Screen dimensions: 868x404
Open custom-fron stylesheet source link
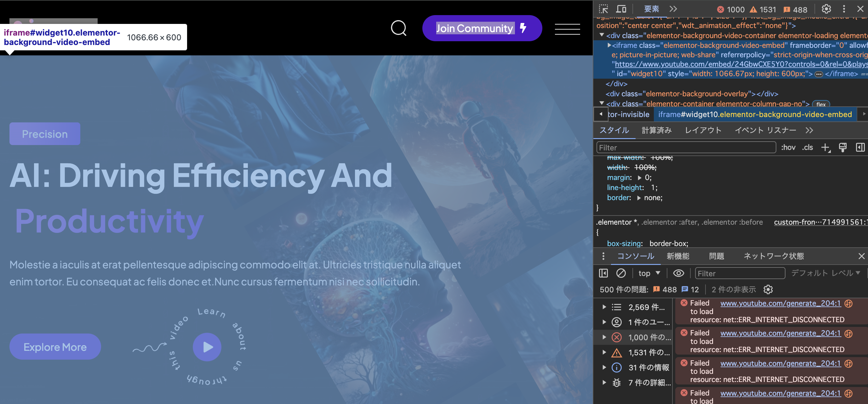pos(820,222)
